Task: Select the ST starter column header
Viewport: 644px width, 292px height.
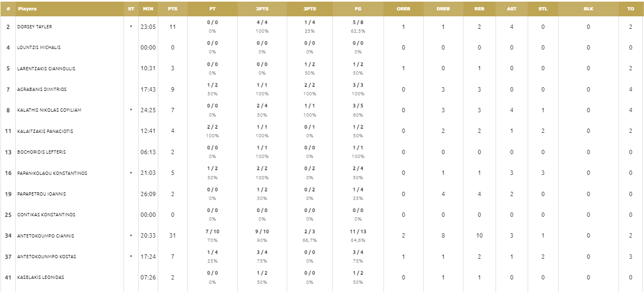Action: (x=131, y=9)
